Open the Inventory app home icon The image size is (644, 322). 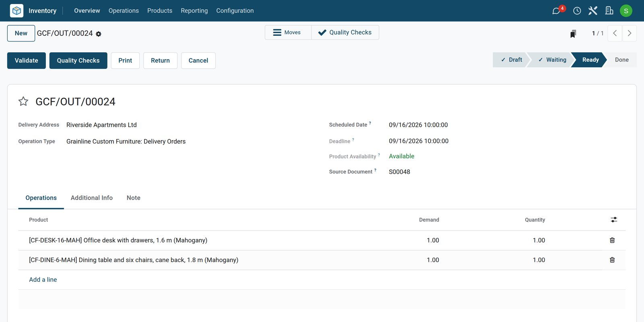(x=17, y=10)
